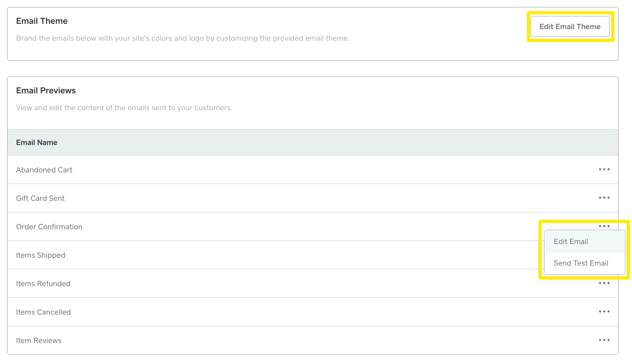
Task: Click the three-dot icon for Gift Card Sent
Action: coord(604,198)
